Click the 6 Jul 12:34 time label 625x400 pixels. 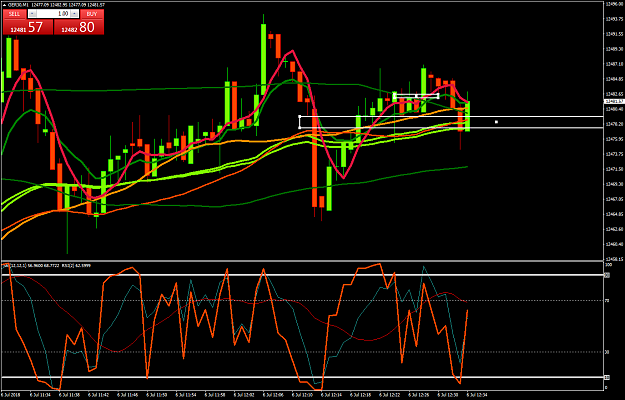[478, 395]
